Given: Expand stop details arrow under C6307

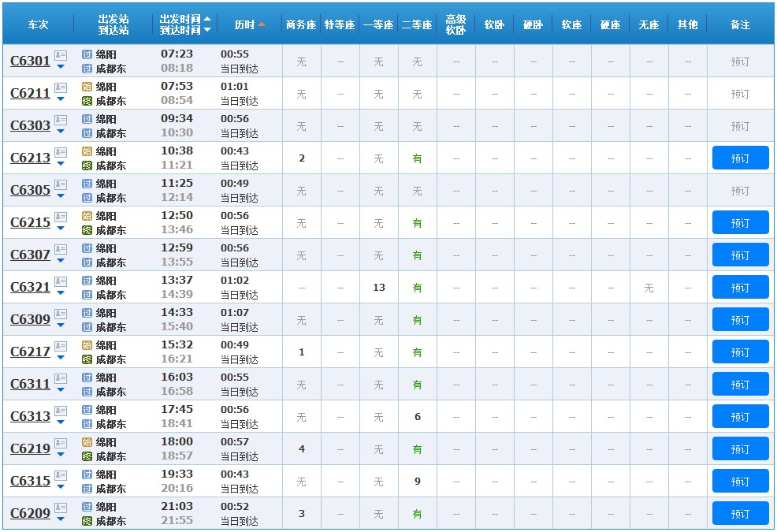Looking at the screenshot, I should coord(61,261).
